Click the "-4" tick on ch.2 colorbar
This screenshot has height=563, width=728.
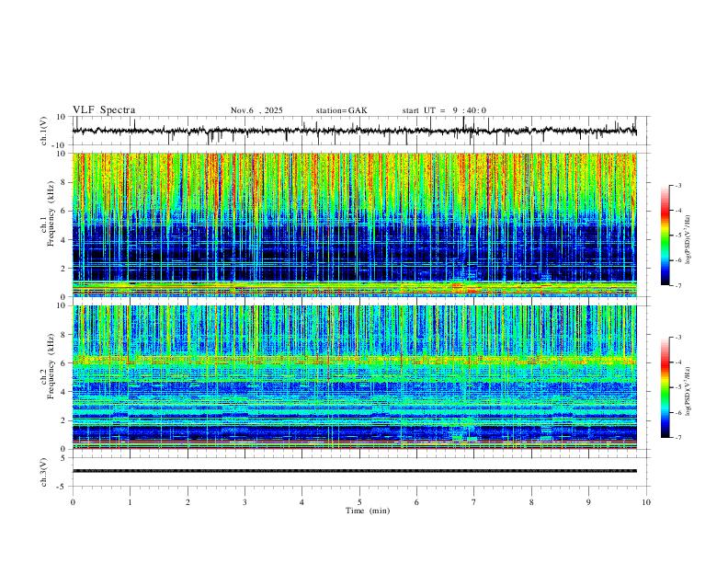[x=678, y=362]
